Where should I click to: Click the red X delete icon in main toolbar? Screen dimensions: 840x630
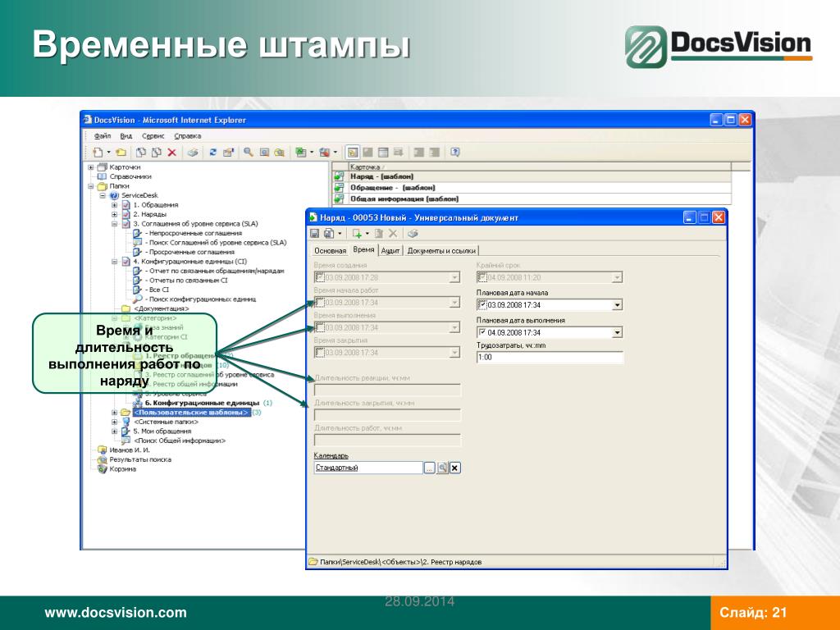pyautogui.click(x=172, y=153)
